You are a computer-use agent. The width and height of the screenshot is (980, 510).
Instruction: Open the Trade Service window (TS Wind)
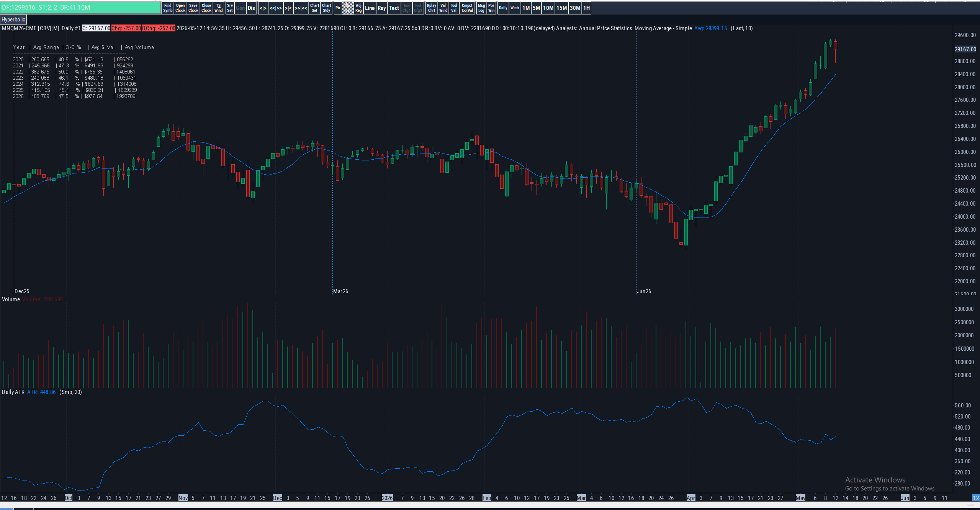[218, 8]
